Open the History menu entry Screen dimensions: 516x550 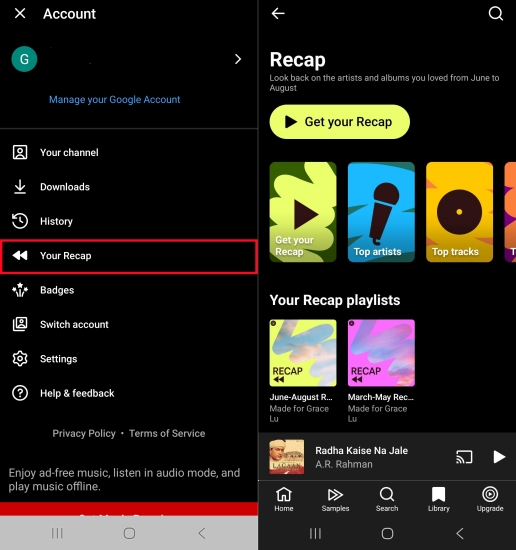(129, 221)
